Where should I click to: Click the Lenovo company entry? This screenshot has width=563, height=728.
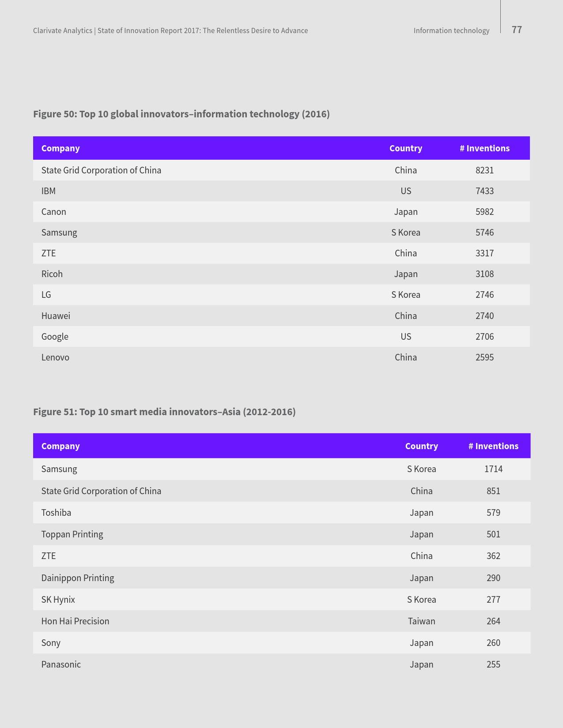tap(55, 357)
